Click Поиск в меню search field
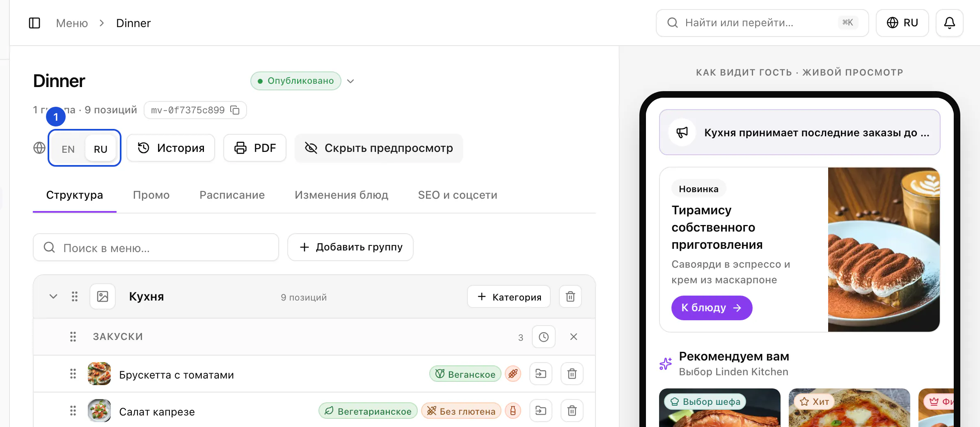The width and height of the screenshot is (980, 427). pos(156,247)
